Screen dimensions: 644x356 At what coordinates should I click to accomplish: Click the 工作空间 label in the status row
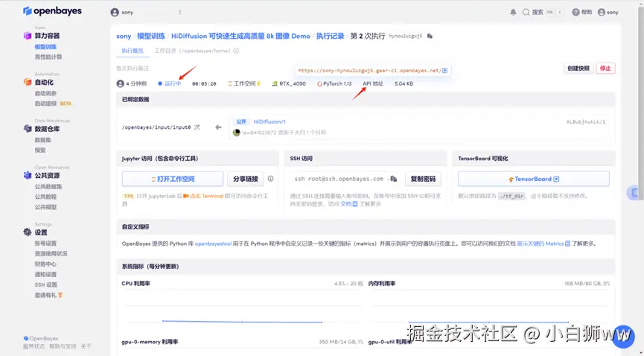pos(244,84)
